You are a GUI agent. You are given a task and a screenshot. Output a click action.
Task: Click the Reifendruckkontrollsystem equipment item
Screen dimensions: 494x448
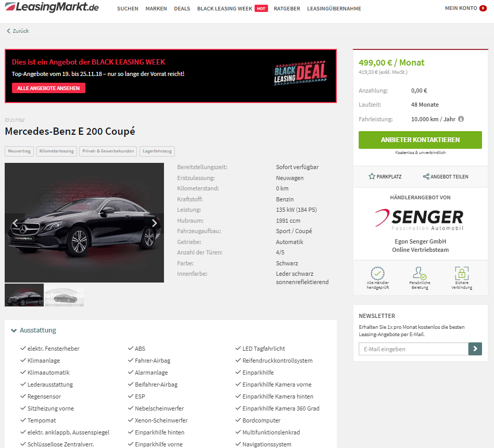277,361
